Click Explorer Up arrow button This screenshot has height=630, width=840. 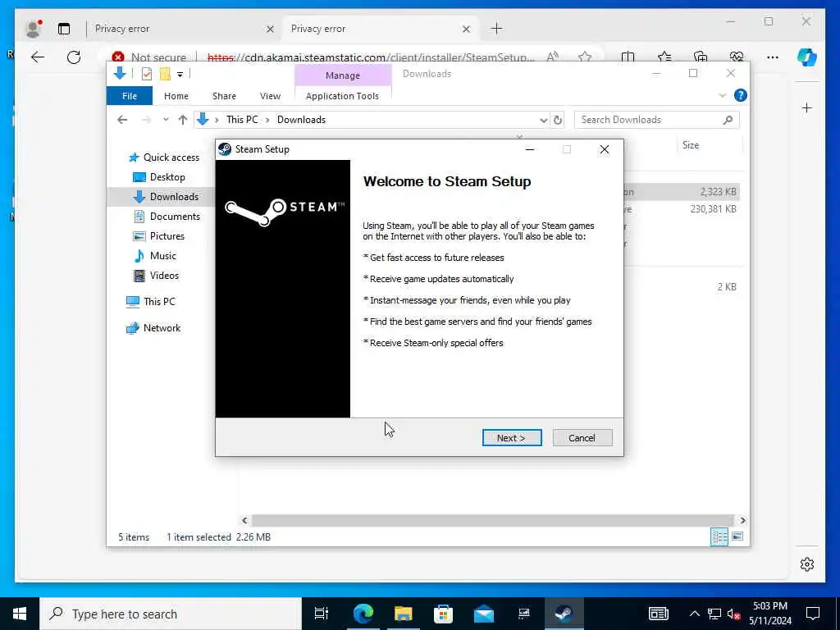183,120
